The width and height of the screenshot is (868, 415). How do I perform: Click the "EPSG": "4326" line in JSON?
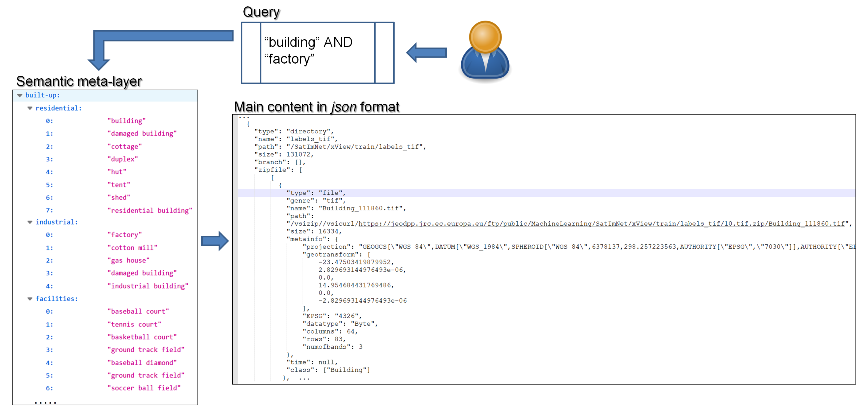point(332,316)
